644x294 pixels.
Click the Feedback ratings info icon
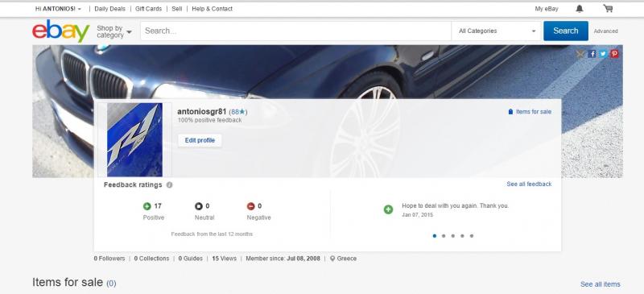169,185
